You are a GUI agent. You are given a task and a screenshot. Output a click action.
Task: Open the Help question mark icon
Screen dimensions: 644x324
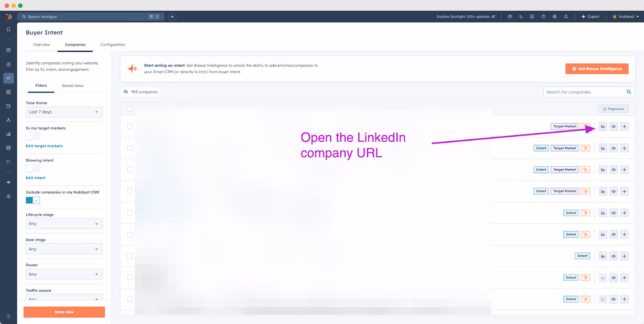pos(543,17)
